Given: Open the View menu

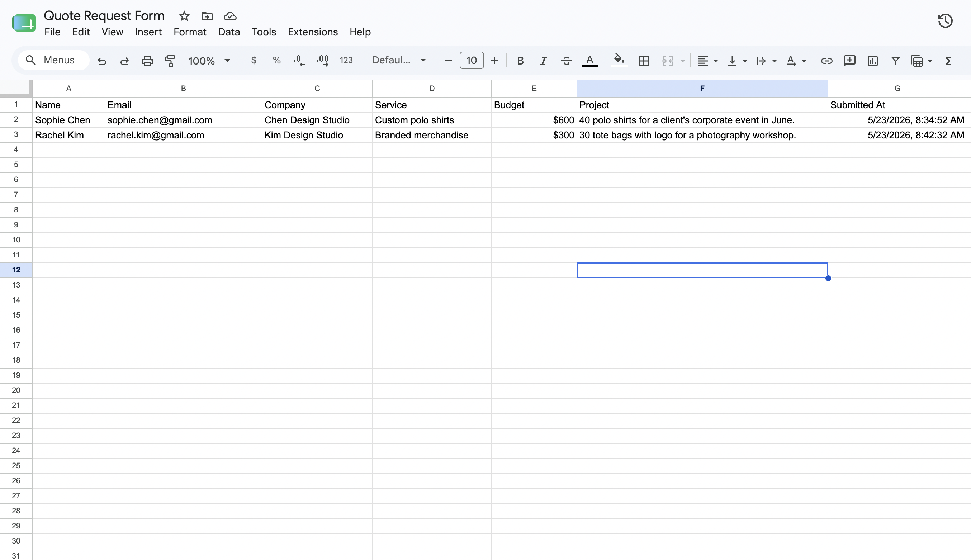Looking at the screenshot, I should coord(112,32).
